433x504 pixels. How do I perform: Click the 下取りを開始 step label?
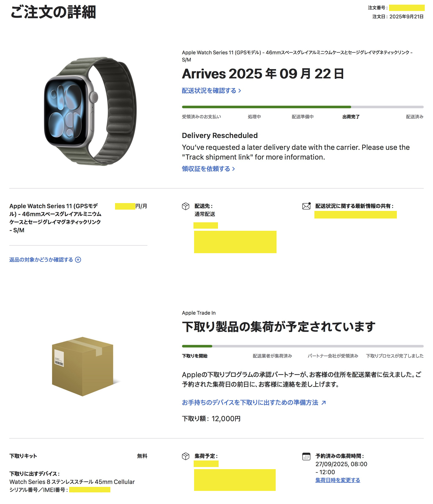195,356
